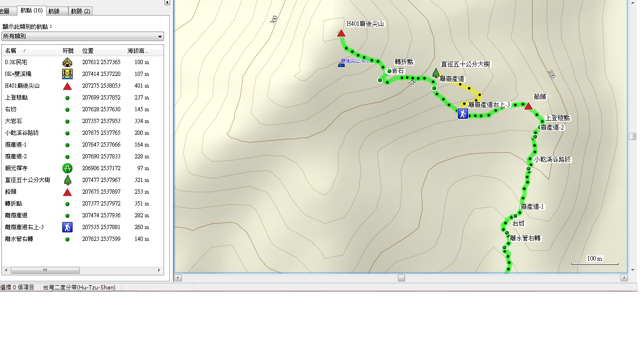The image size is (644, 362).
Task: Click 轉折點 label on the map
Action: [404, 62]
